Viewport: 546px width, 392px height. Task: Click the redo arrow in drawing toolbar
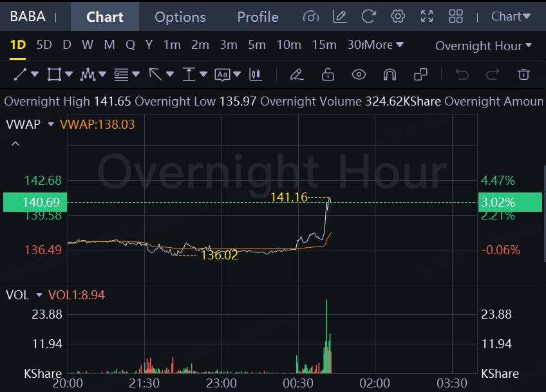coord(493,75)
